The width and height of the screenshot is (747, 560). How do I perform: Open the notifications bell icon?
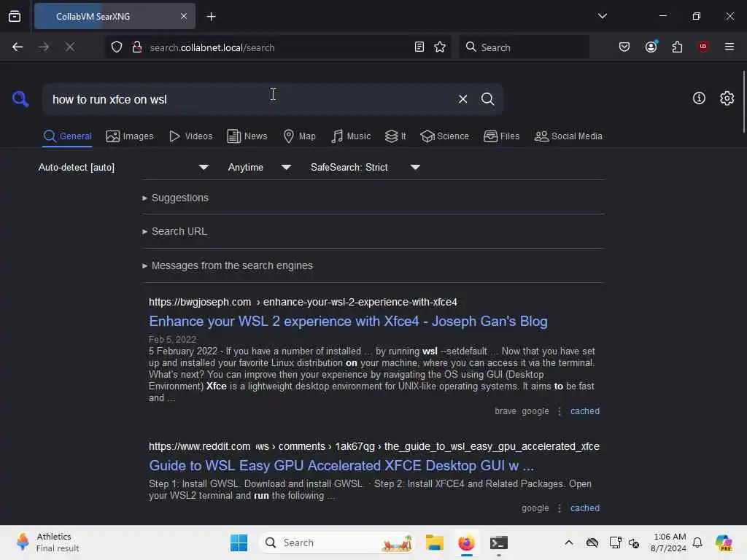(697, 542)
